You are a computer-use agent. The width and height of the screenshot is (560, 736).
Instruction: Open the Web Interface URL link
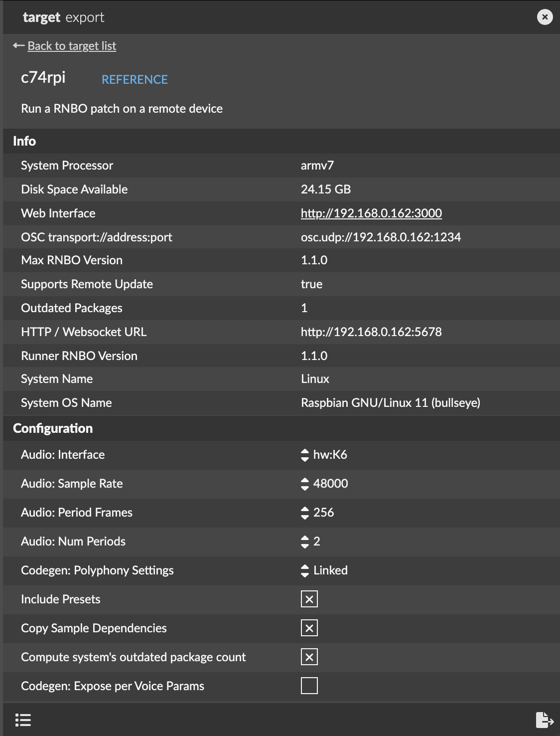pos(371,213)
